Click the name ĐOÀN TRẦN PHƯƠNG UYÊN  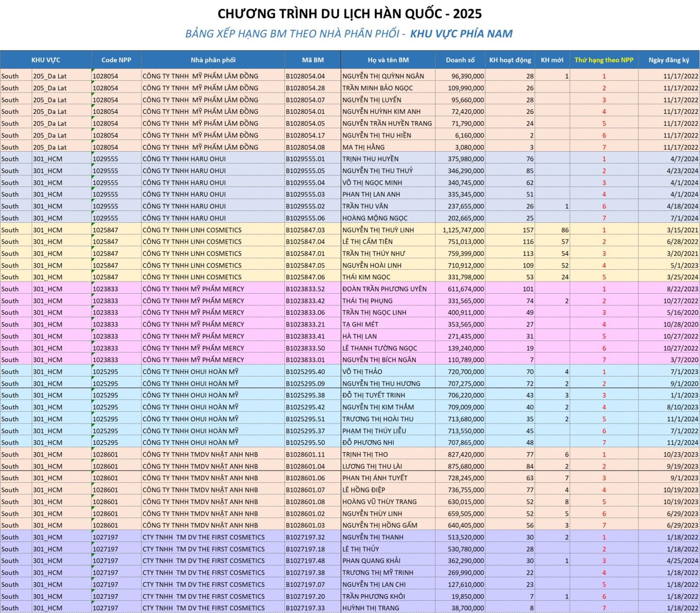click(385, 289)
